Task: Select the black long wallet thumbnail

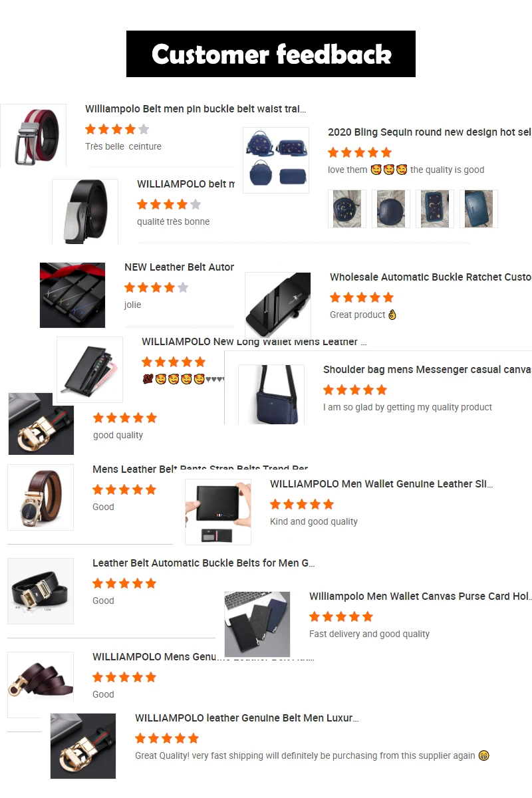Action: point(90,370)
